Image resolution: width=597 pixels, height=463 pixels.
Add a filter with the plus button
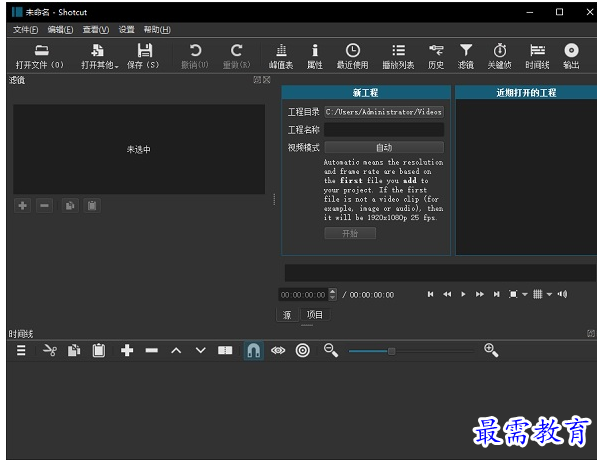[22, 206]
